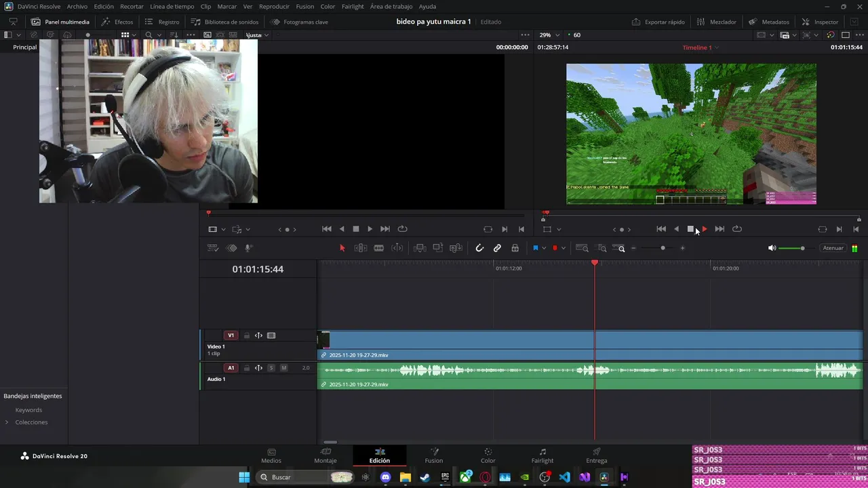Click the Linked Selection chain icon
Viewport: 868px width, 488px height.
coord(497,248)
